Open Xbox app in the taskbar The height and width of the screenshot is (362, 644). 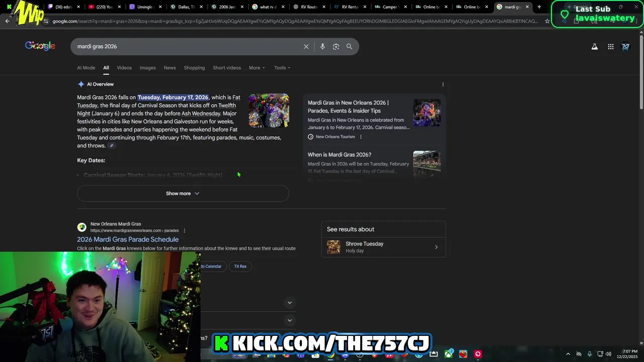(x=448, y=354)
